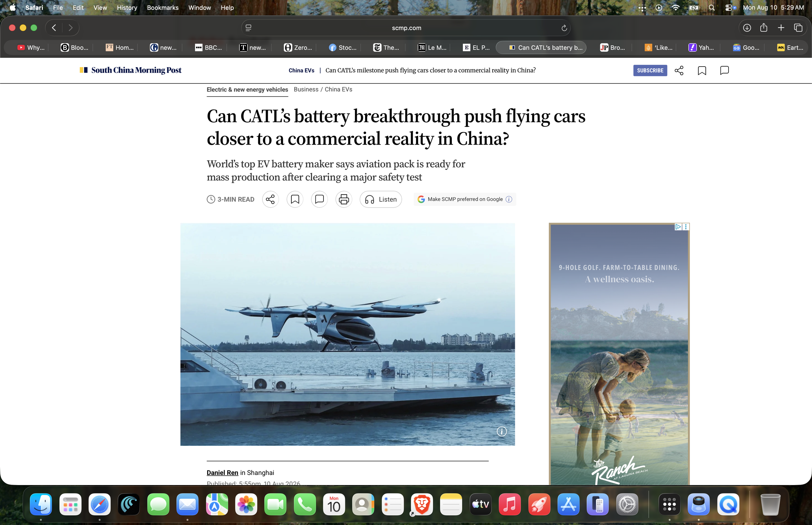Open Apple Music from the Dock
The width and height of the screenshot is (812, 525).
[x=510, y=504]
